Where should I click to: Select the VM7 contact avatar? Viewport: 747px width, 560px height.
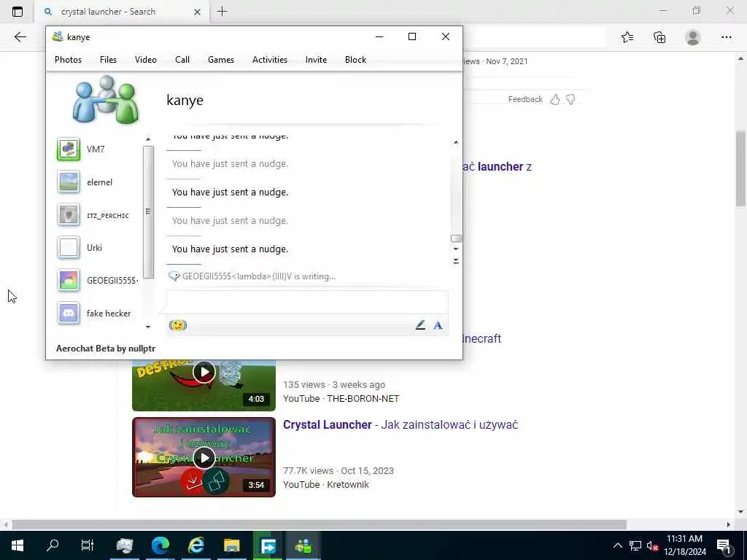tap(69, 149)
